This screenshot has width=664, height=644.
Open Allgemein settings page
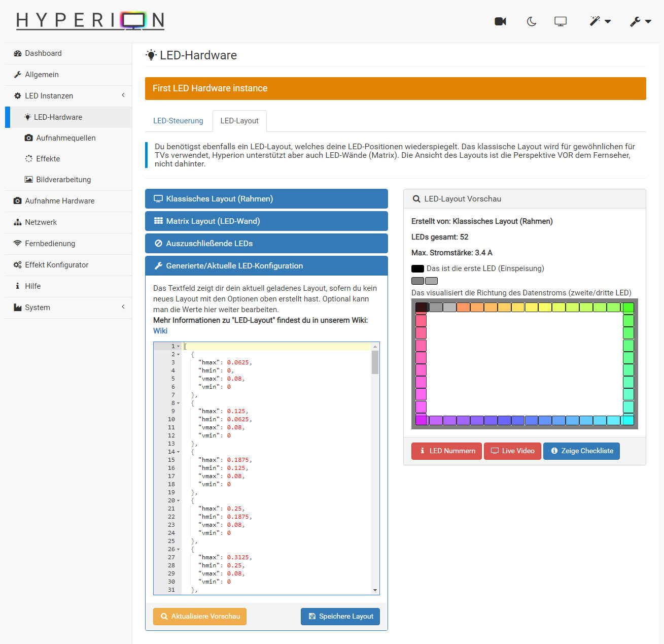[68, 75]
